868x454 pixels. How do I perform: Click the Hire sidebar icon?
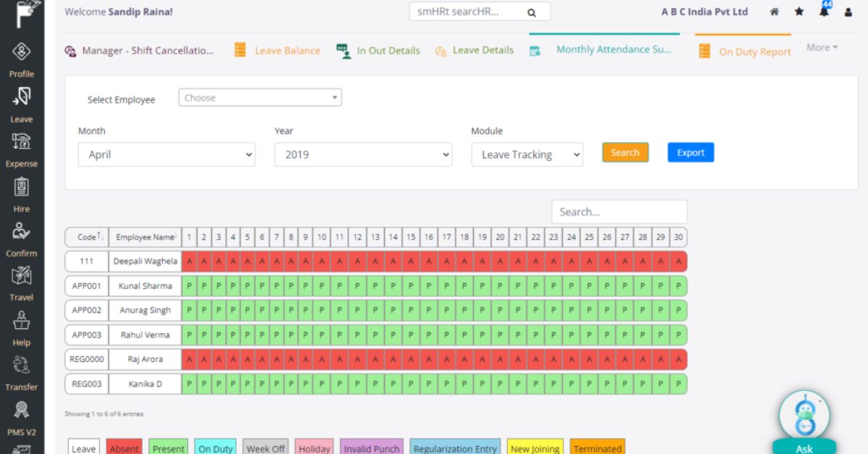(21, 188)
